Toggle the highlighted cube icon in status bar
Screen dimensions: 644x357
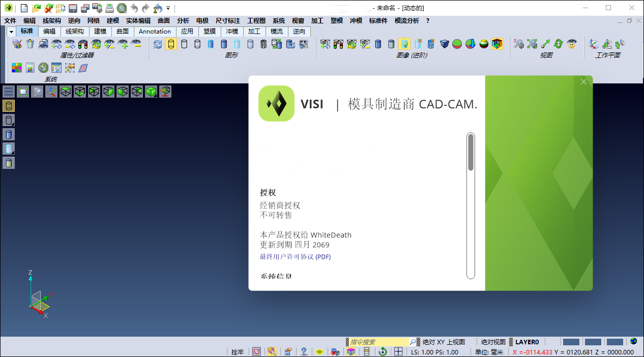click(x=351, y=351)
